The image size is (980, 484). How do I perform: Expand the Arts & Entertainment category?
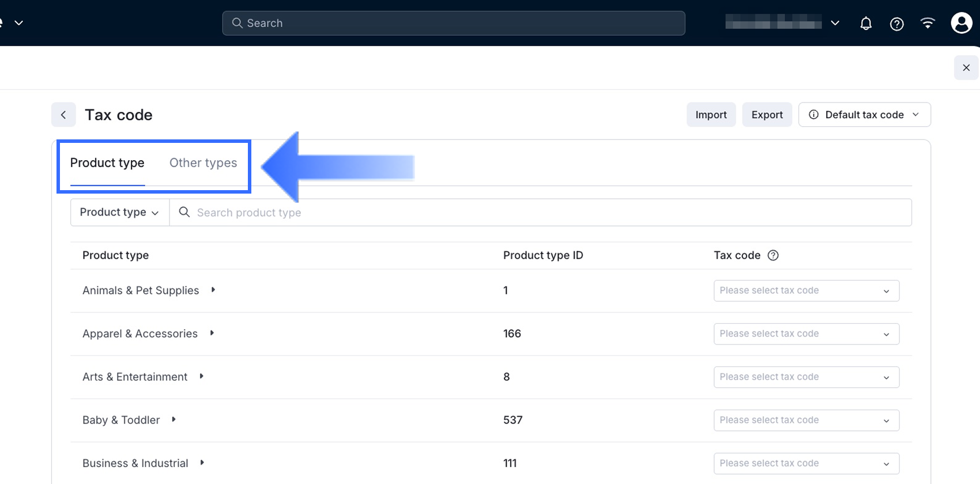click(202, 376)
